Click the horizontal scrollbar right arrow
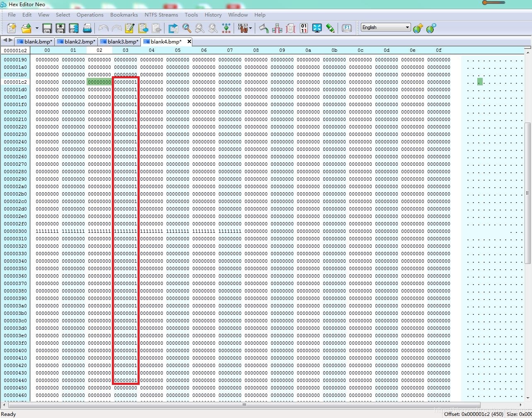The width and height of the screenshot is (532, 418). (x=521, y=405)
